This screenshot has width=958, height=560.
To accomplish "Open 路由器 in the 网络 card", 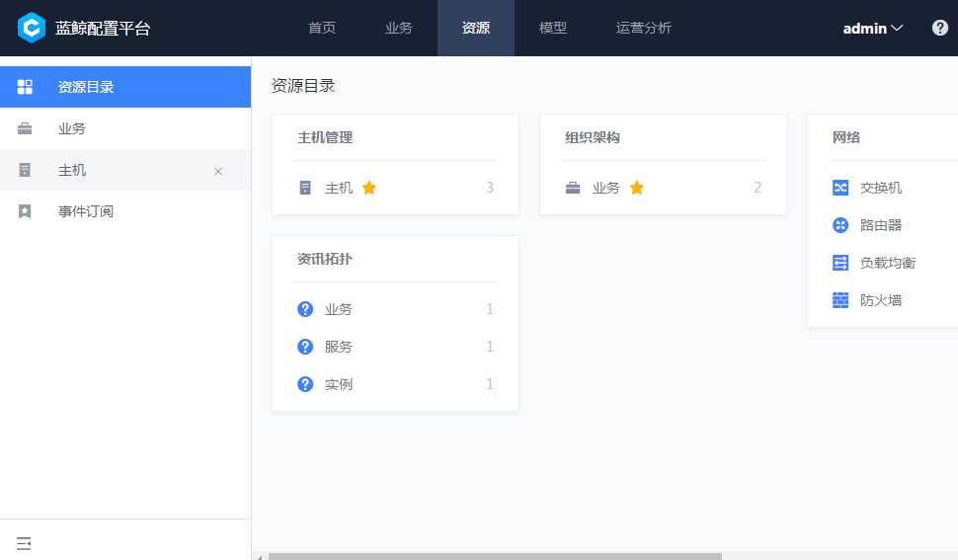I will (880, 225).
